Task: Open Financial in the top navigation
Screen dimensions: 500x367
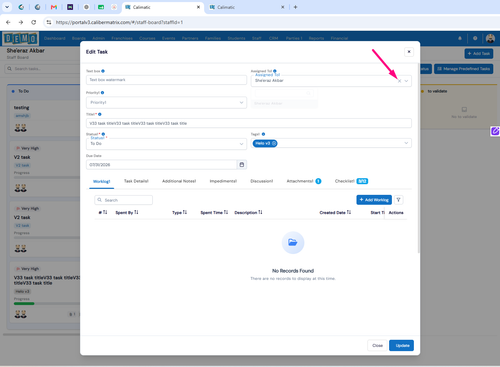Action: click(339, 38)
